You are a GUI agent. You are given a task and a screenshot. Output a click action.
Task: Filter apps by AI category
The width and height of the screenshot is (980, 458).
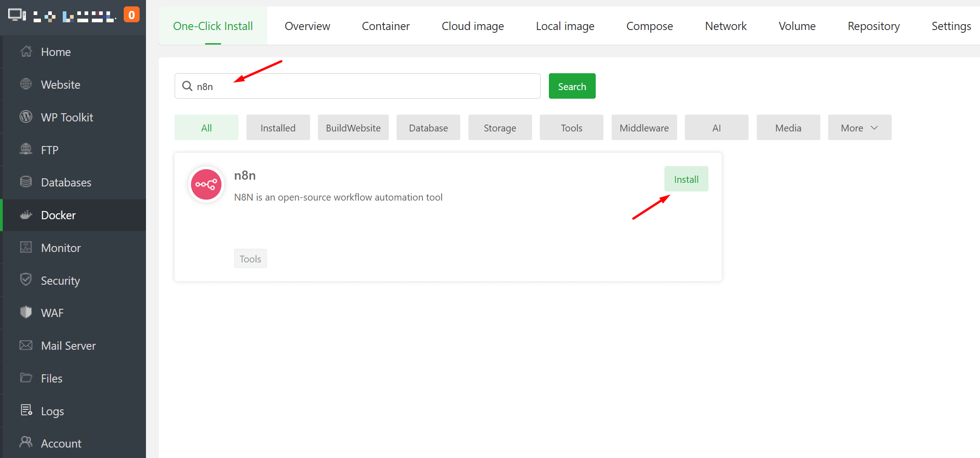[717, 128]
